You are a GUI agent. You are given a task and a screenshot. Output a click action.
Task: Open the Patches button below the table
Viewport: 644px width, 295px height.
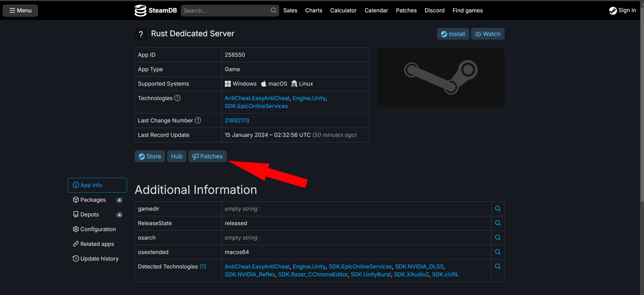click(207, 156)
